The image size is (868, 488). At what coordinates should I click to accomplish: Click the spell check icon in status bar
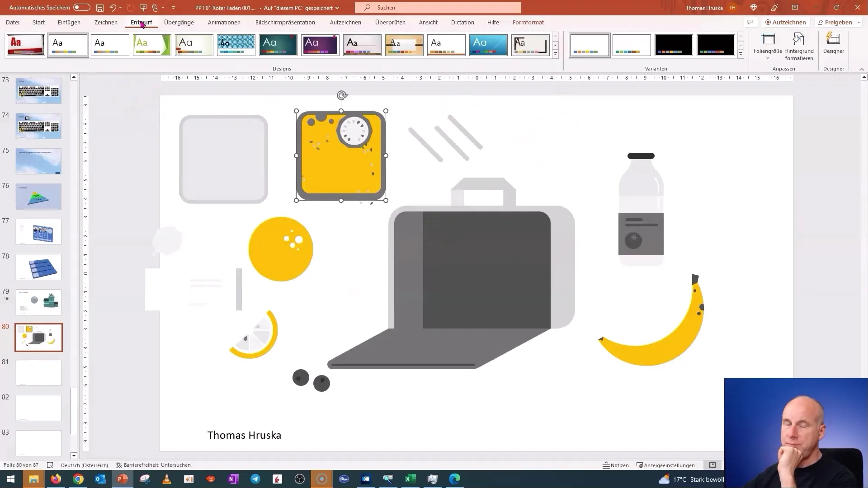tap(50, 465)
